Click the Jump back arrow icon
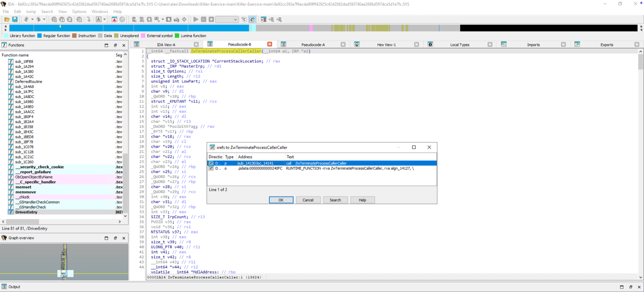 (26, 19)
